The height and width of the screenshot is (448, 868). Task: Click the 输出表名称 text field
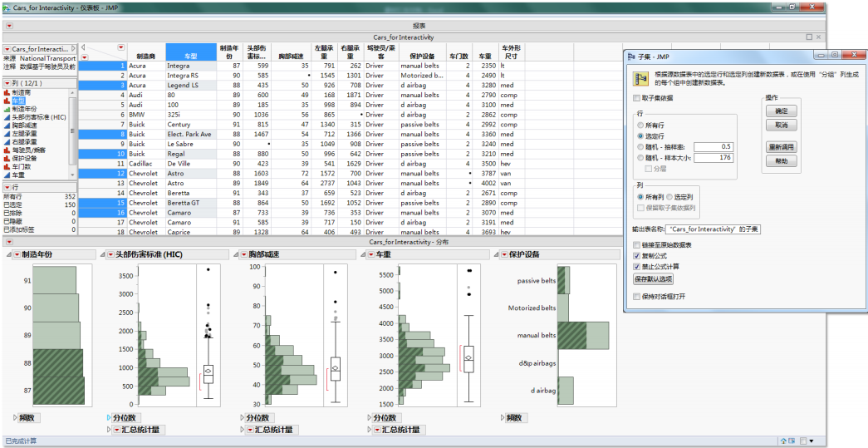coord(714,229)
